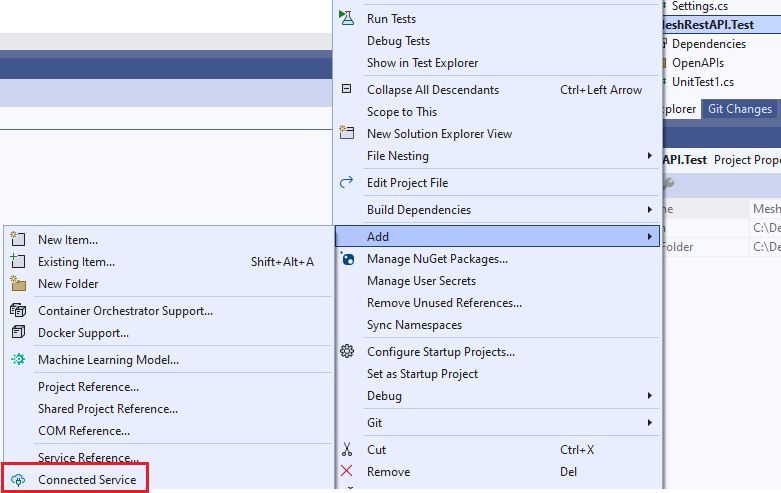Click the Edit Project File arrow icon
The image size is (781, 493).
pos(347,182)
